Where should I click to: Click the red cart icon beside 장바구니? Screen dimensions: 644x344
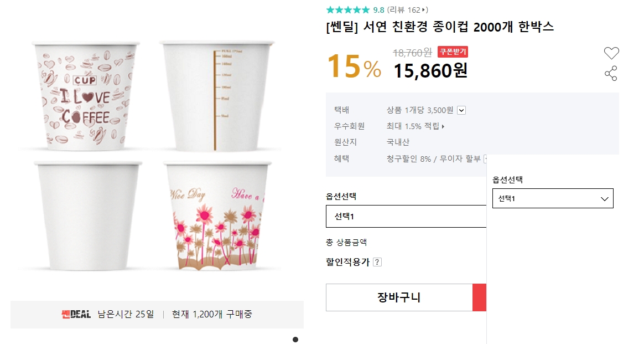point(479,297)
